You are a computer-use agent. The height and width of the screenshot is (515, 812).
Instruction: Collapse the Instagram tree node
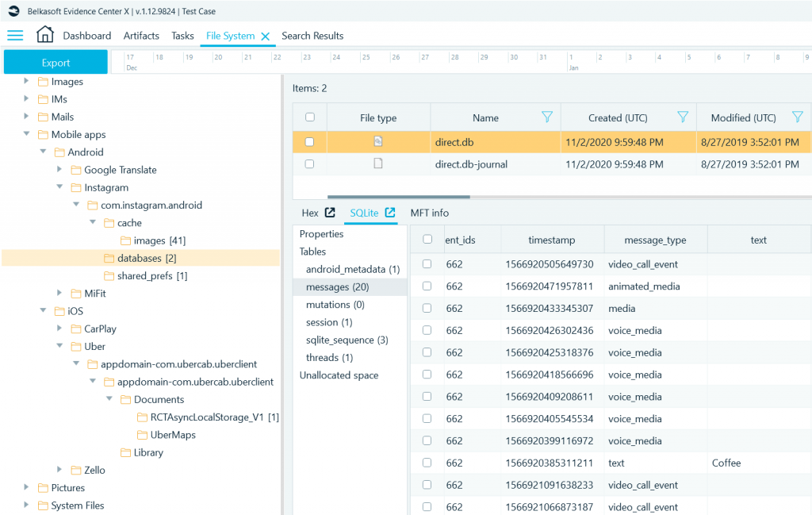click(x=59, y=188)
